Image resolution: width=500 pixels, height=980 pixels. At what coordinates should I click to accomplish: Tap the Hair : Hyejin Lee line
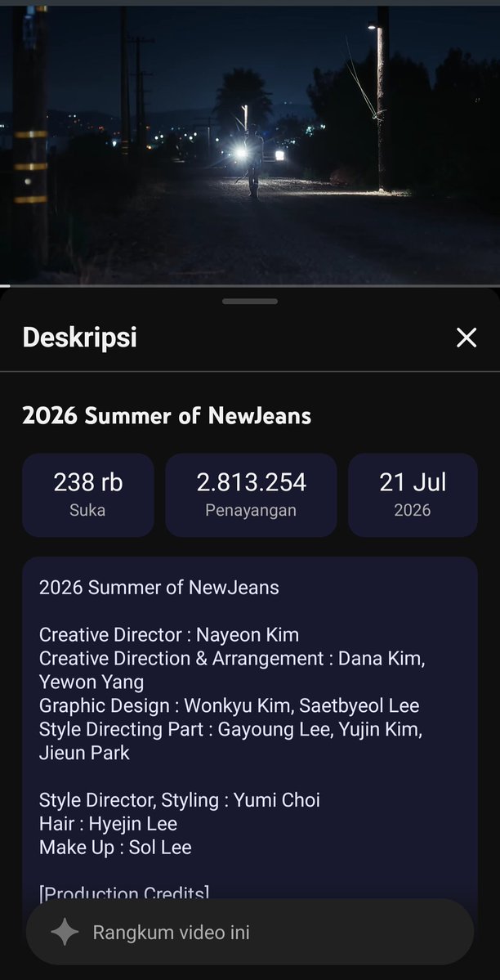108,824
